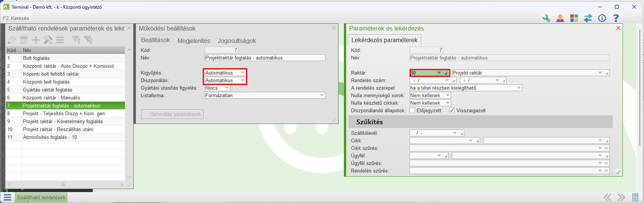Click the horizontal scrollbar under the list
The image size is (644, 203).
pyautogui.click(x=65, y=185)
